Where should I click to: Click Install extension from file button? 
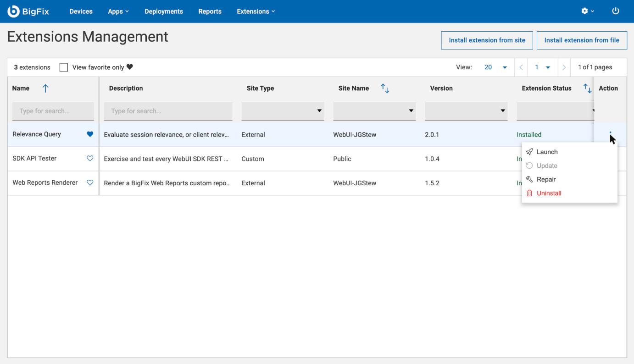point(582,40)
